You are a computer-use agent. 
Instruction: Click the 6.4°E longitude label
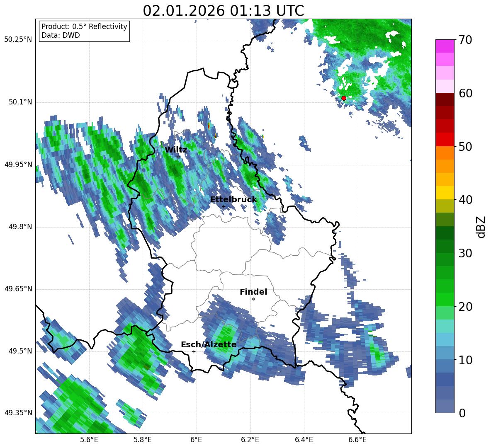point(304,440)
